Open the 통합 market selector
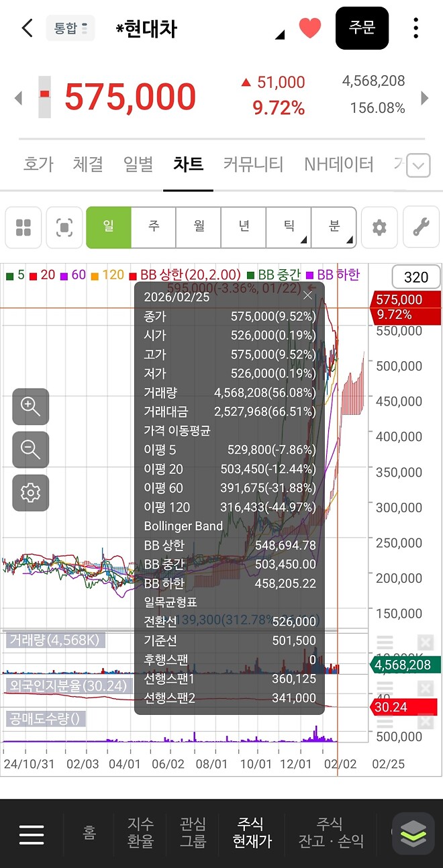This screenshot has width=443, height=868. (x=70, y=28)
